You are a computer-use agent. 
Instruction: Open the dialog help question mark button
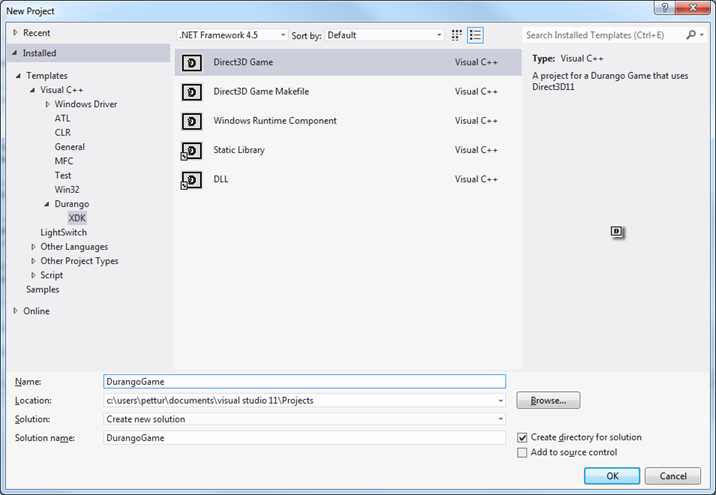pyautogui.click(x=665, y=8)
